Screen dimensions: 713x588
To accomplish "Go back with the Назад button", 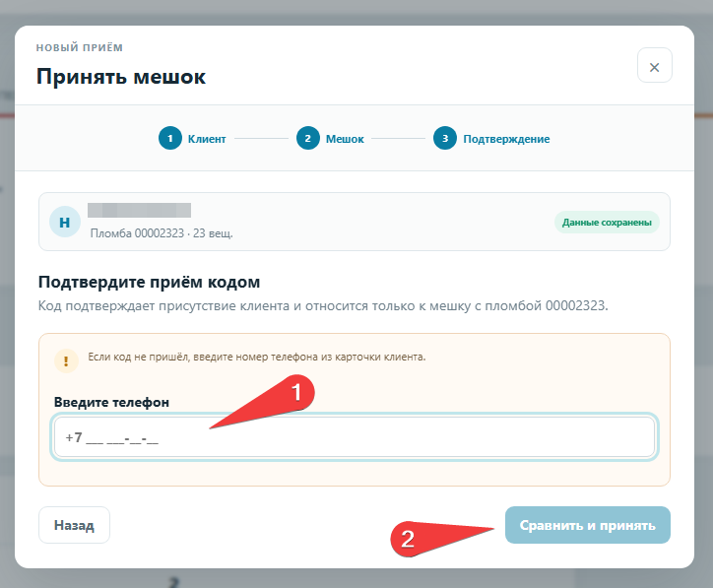I will click(74, 525).
